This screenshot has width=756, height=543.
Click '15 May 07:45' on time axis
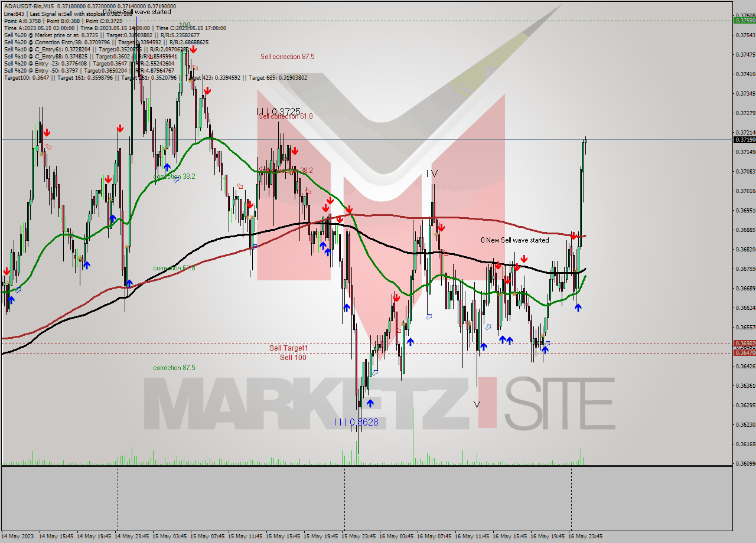(x=207, y=537)
